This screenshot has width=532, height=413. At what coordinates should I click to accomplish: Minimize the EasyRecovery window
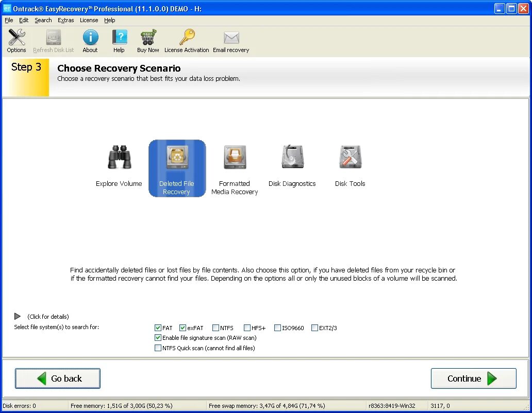[x=499, y=8]
